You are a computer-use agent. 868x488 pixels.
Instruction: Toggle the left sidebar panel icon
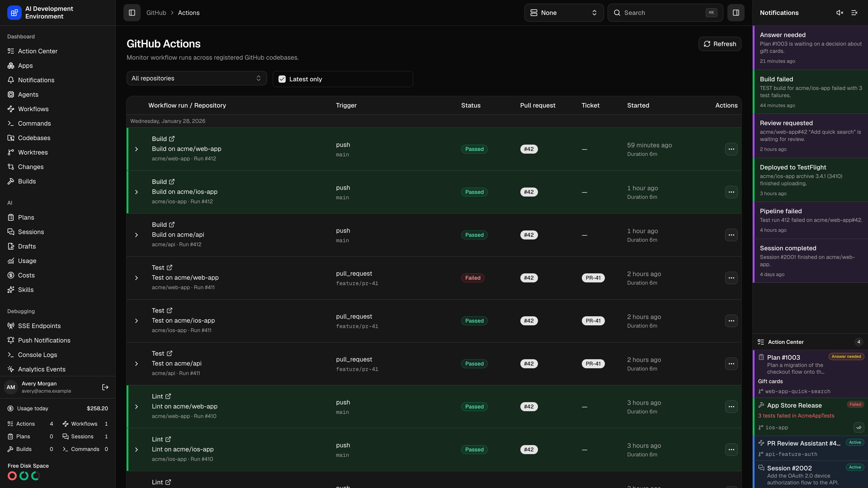pos(132,13)
